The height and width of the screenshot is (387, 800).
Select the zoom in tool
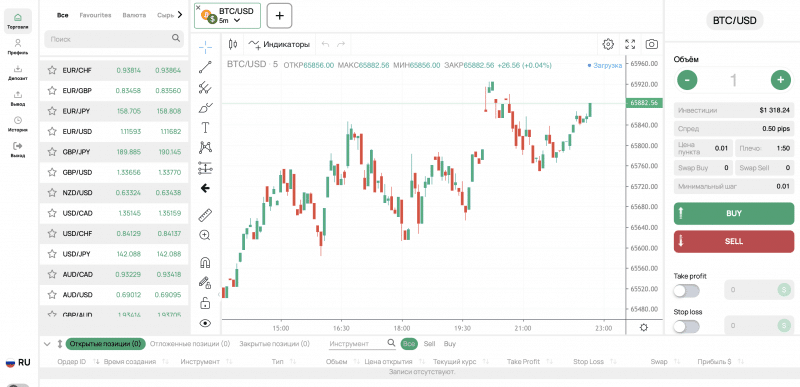[205, 235]
